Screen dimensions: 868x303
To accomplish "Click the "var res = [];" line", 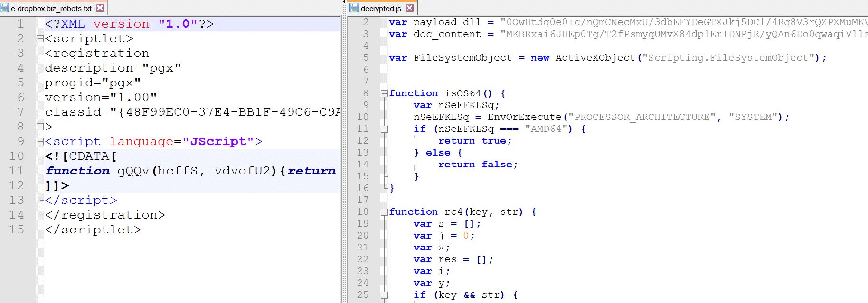I will [453, 259].
